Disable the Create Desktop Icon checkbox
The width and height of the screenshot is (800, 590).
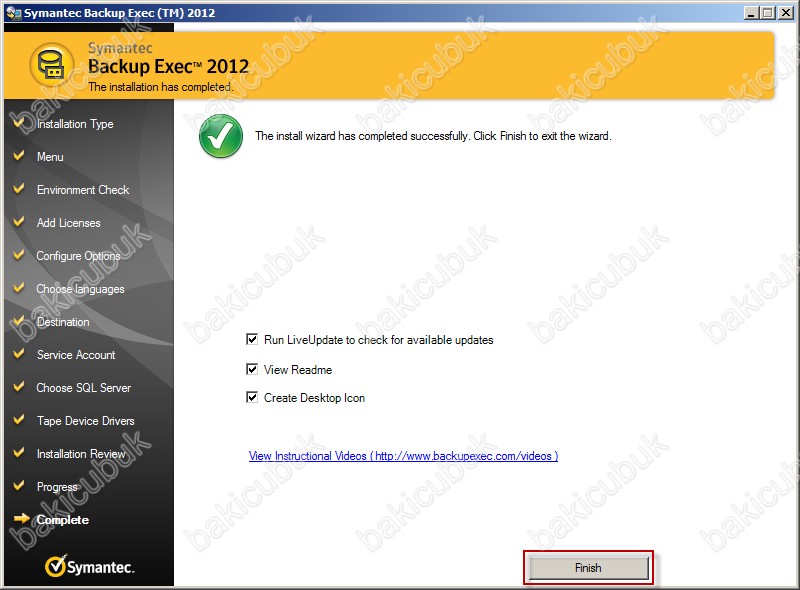click(x=252, y=397)
